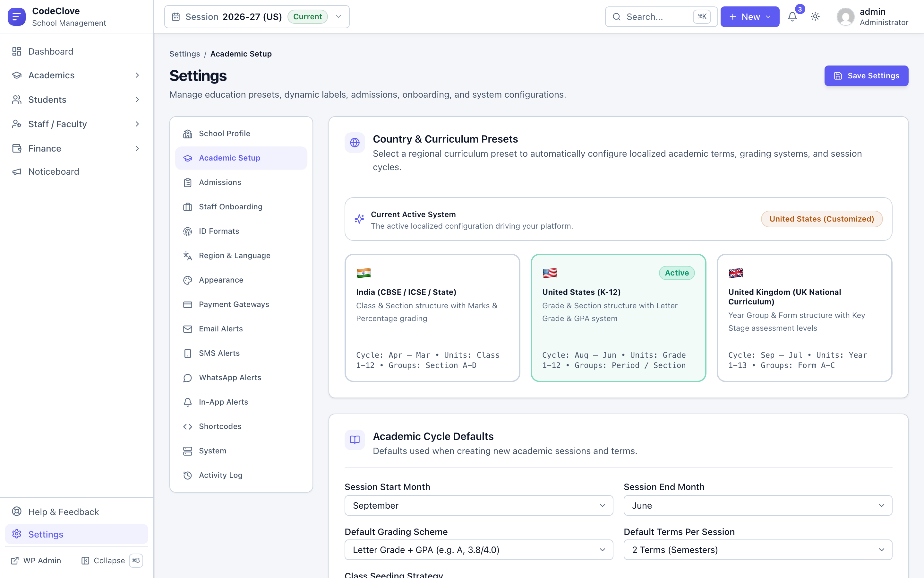
Task: Collapse the sidebar with Collapse button
Action: click(x=112, y=560)
